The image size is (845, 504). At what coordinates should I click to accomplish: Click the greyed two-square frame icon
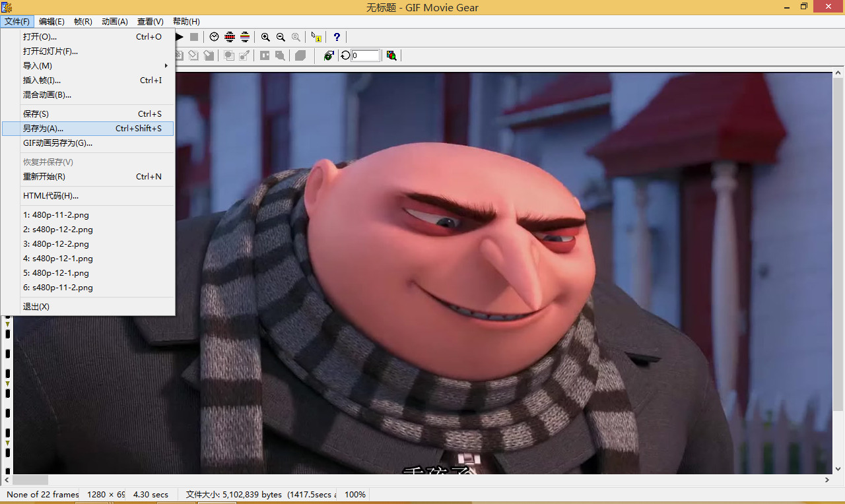pyautogui.click(x=265, y=55)
